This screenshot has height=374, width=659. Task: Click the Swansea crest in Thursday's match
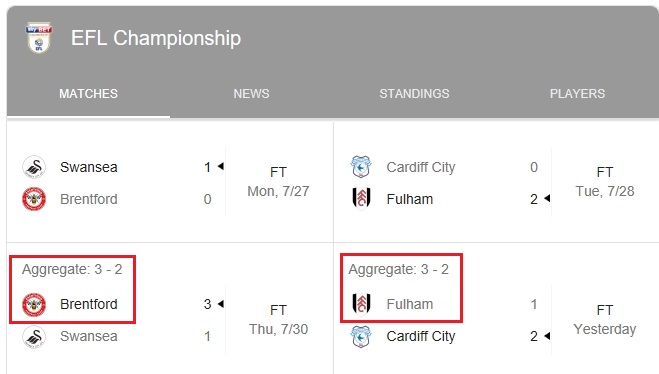coord(34,337)
